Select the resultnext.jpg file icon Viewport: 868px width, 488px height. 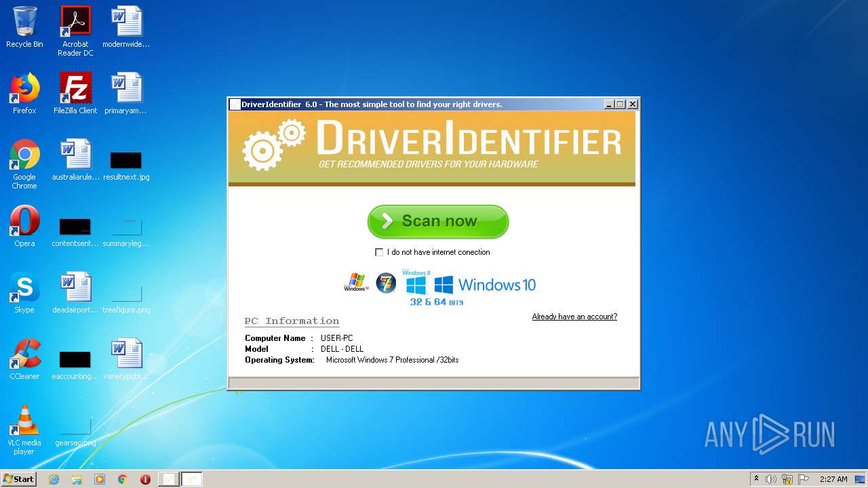pos(126,165)
